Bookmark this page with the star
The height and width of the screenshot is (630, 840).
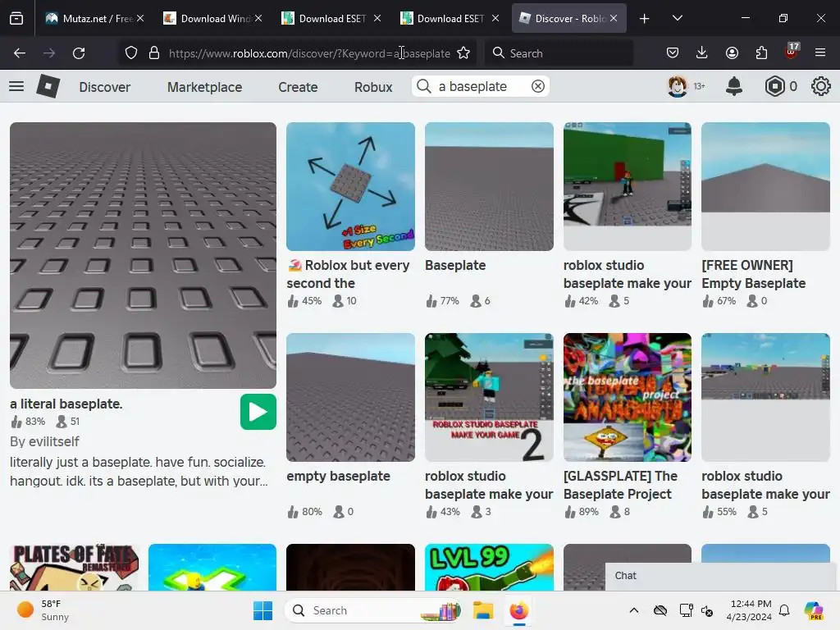tap(463, 53)
